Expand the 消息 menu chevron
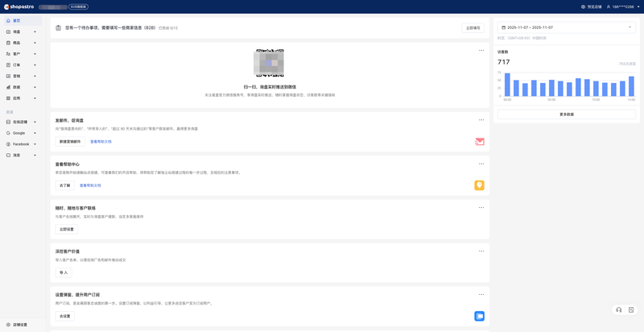This screenshot has height=332, width=644. pos(35,156)
